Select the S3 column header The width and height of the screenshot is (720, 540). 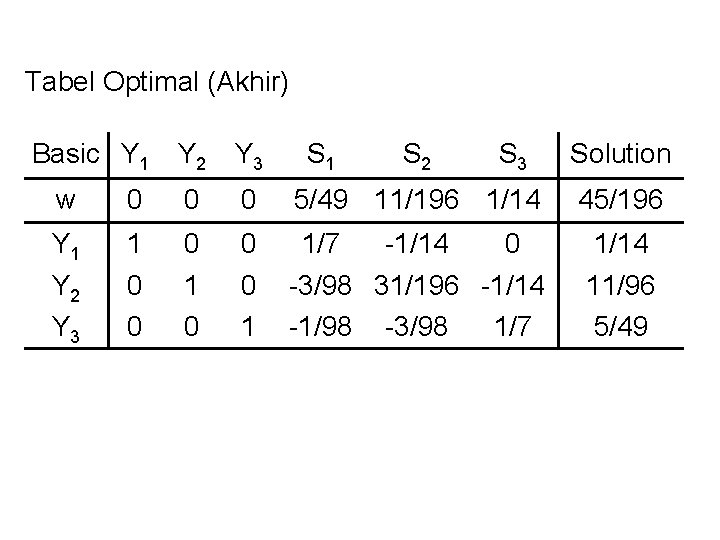[x=512, y=155]
